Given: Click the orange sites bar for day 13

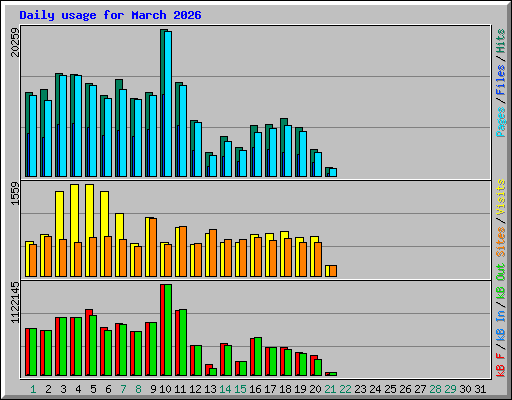Looking at the screenshot, I should pos(213,253).
